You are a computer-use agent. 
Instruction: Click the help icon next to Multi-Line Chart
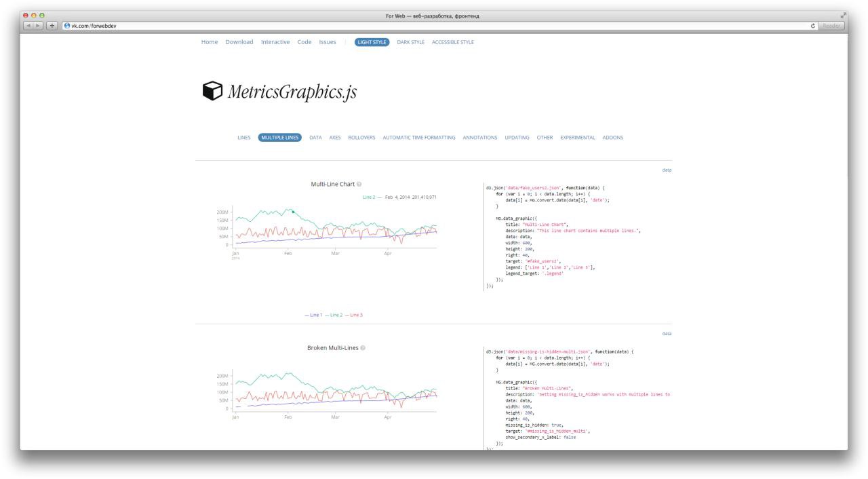point(359,184)
